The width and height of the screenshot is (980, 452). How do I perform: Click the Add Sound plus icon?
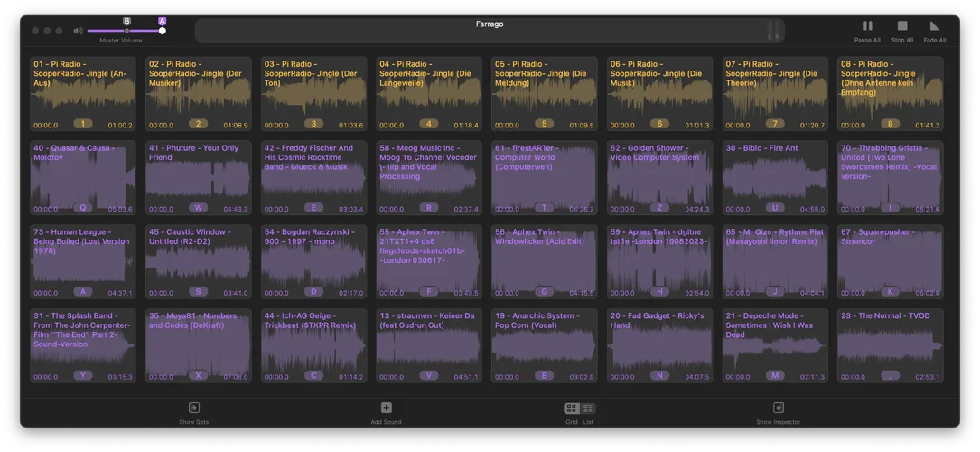(x=386, y=409)
